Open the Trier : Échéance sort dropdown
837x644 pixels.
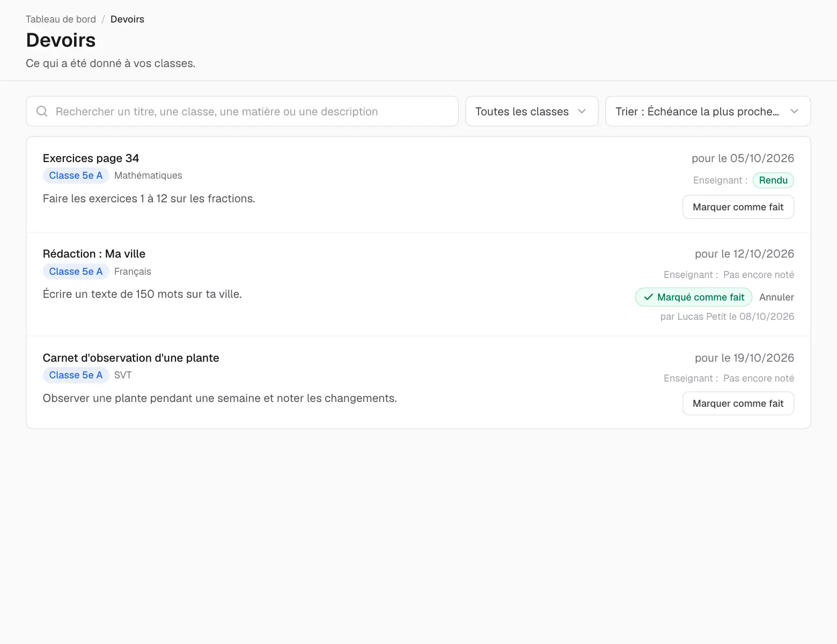tap(708, 111)
